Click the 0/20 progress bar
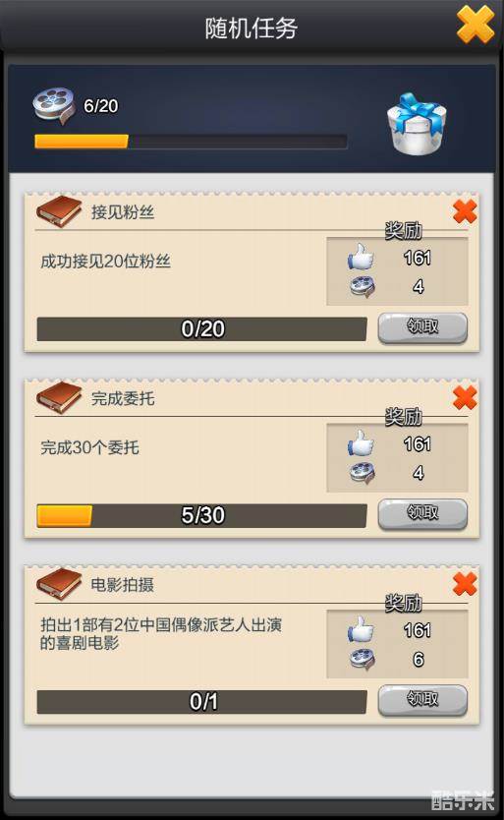 click(201, 329)
